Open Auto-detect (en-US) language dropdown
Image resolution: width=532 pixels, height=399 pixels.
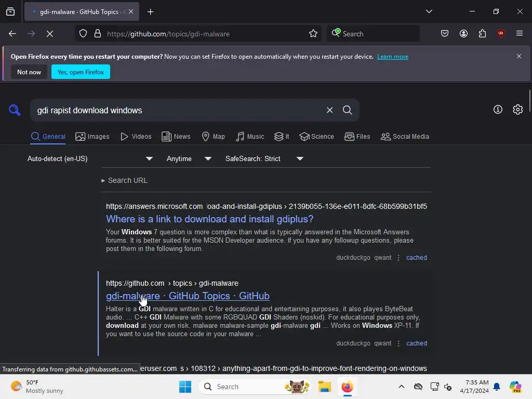point(90,159)
